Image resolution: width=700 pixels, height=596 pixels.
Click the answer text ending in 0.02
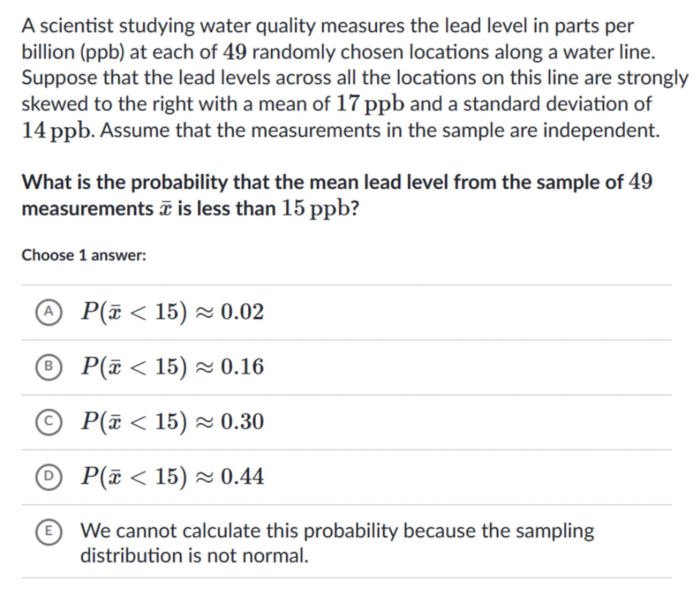coord(172,312)
